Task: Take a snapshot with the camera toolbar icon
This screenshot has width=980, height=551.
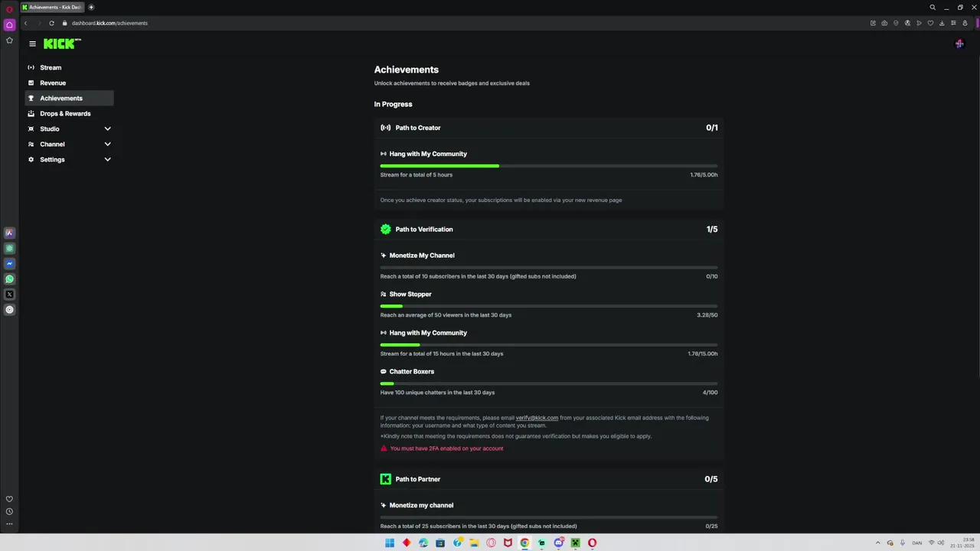Action: pyautogui.click(x=884, y=23)
